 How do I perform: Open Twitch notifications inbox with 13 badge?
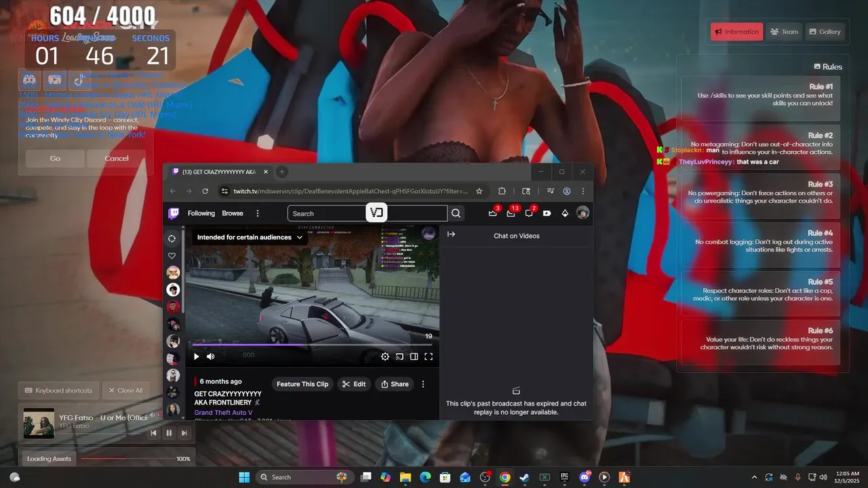click(511, 213)
